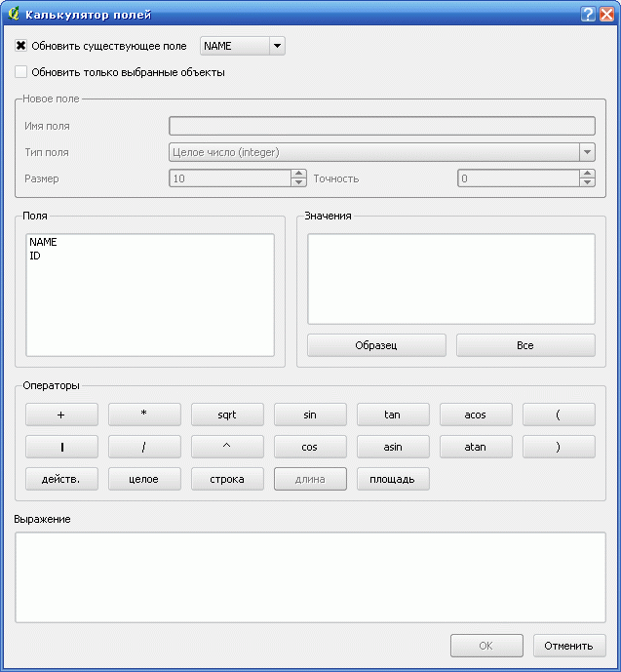The image size is (621, 672).
Task: Click the 'Имя поля' text input
Action: click(381, 126)
